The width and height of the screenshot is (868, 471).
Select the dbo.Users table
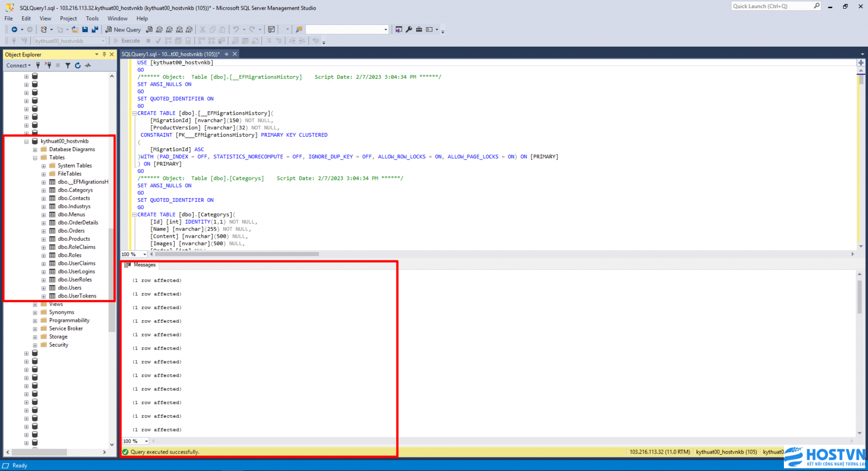click(x=69, y=288)
